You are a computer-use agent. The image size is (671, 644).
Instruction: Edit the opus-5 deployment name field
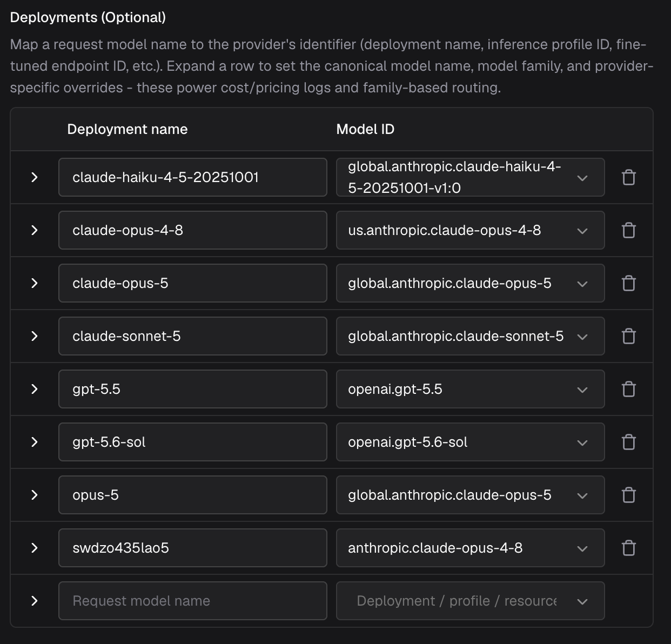[x=193, y=495]
